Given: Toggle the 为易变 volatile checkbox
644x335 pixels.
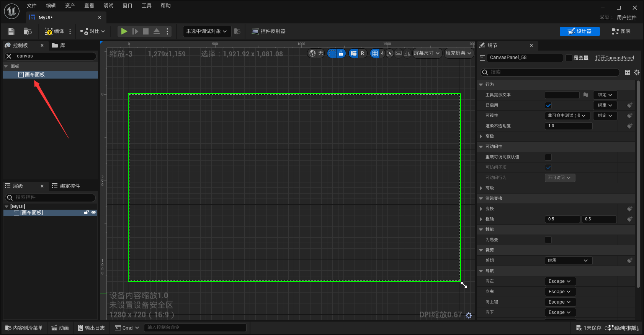Looking at the screenshot, I should (x=548, y=240).
